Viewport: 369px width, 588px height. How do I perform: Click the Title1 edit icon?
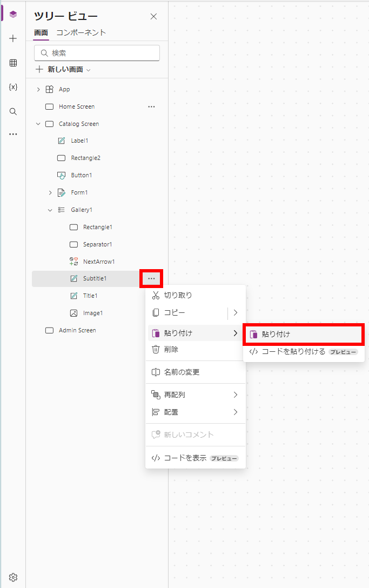(74, 296)
